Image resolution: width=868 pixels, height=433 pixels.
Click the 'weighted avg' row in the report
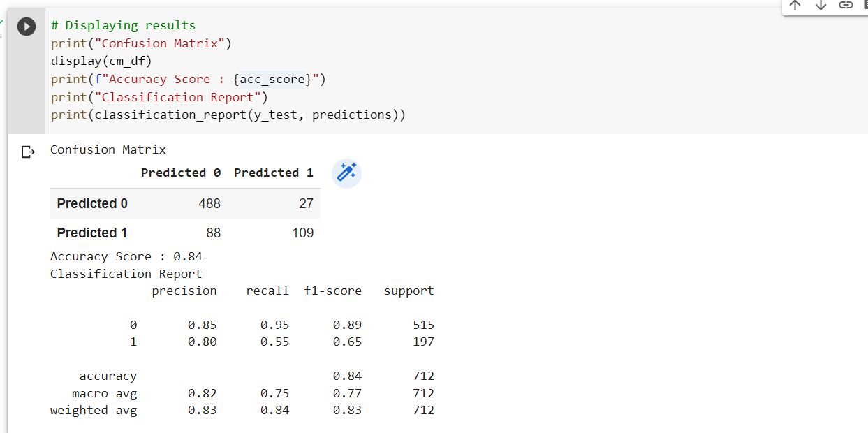coord(242,410)
